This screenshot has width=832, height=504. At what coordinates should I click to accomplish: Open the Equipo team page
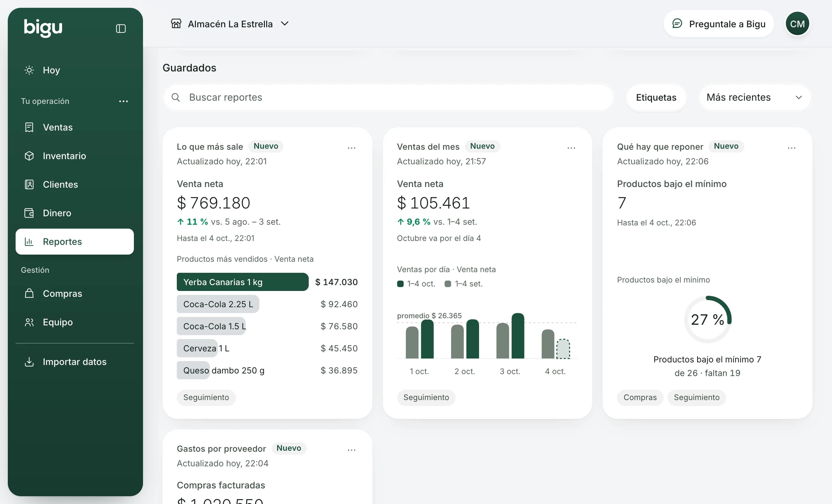tap(75, 322)
